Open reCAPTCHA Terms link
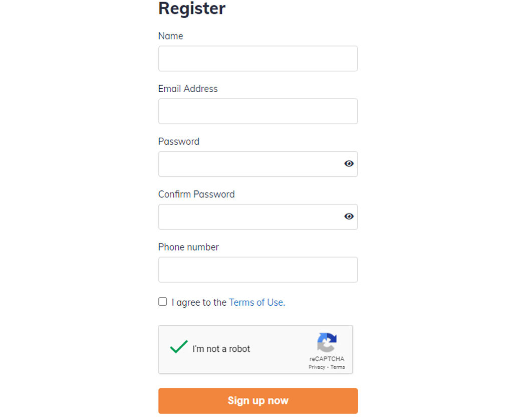The width and height of the screenshot is (532, 418). [x=338, y=367]
